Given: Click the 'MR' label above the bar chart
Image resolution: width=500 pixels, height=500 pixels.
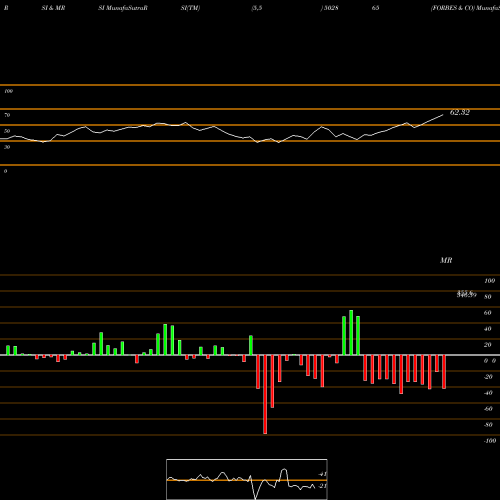Looking at the screenshot, I should (x=446, y=260).
